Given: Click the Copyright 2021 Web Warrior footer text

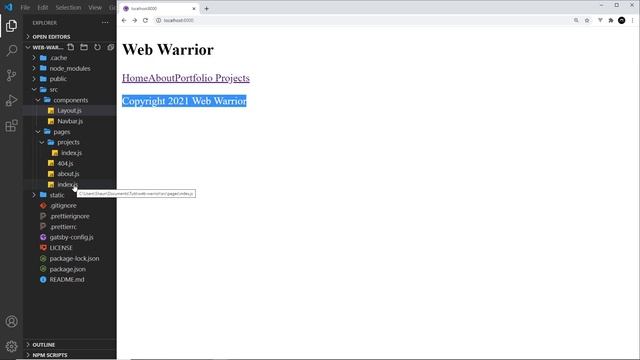Looking at the screenshot, I should tap(184, 101).
